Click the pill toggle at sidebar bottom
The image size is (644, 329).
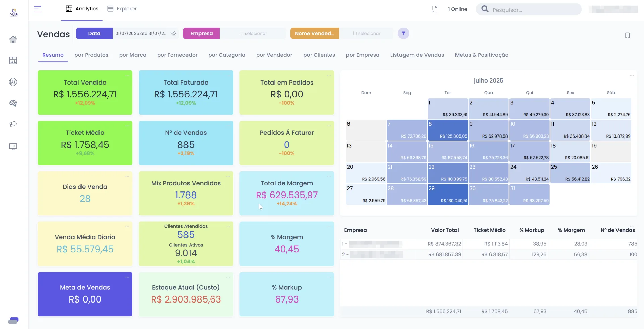tap(13, 320)
